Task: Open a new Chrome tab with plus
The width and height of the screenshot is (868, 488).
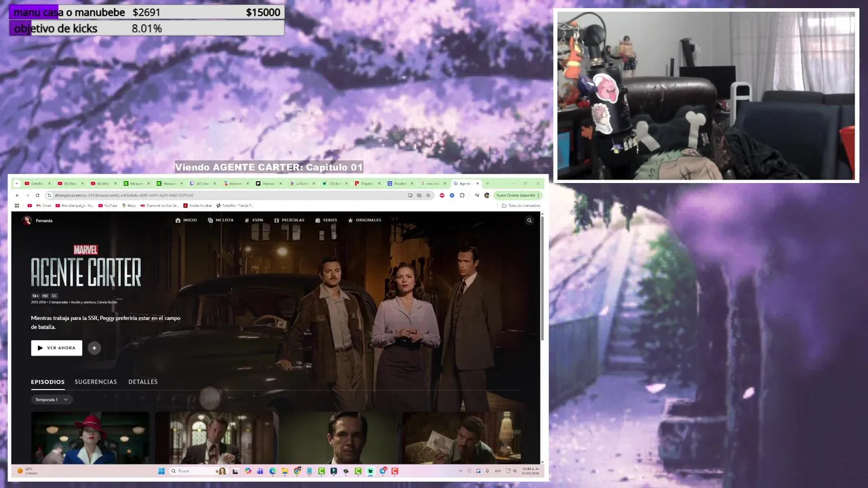Action: pos(487,184)
